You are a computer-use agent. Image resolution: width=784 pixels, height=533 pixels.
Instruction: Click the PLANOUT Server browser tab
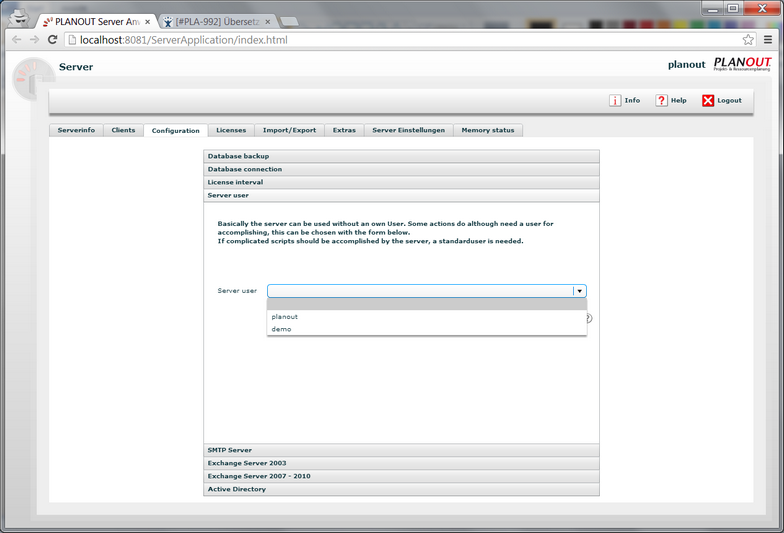(96, 22)
